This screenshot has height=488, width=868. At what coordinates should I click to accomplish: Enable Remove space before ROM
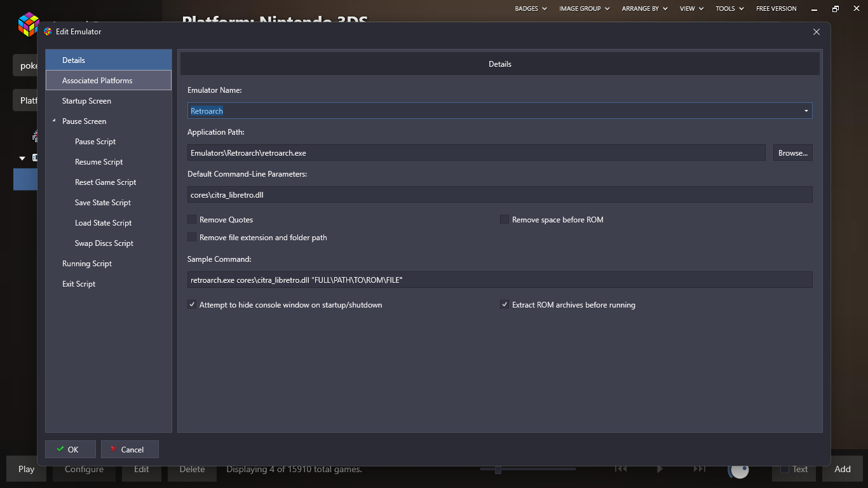click(x=505, y=219)
